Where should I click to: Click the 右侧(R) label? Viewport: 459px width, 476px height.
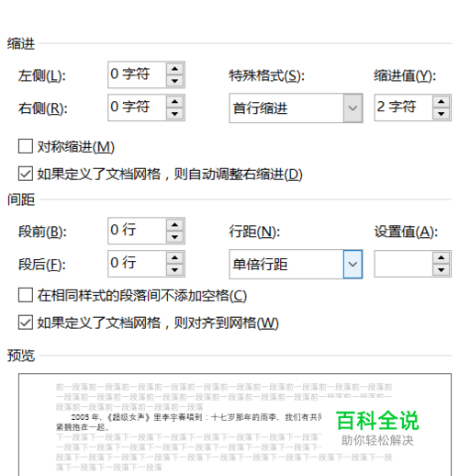[43, 108]
